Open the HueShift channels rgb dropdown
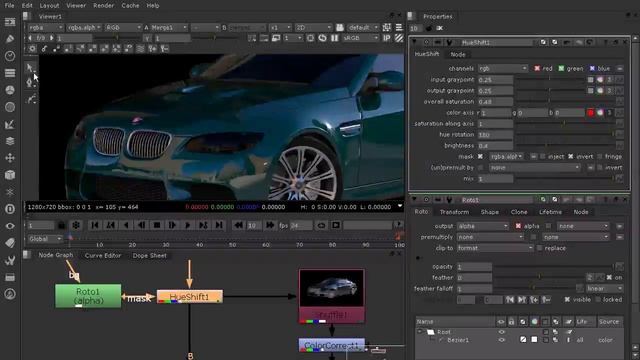 [502, 69]
